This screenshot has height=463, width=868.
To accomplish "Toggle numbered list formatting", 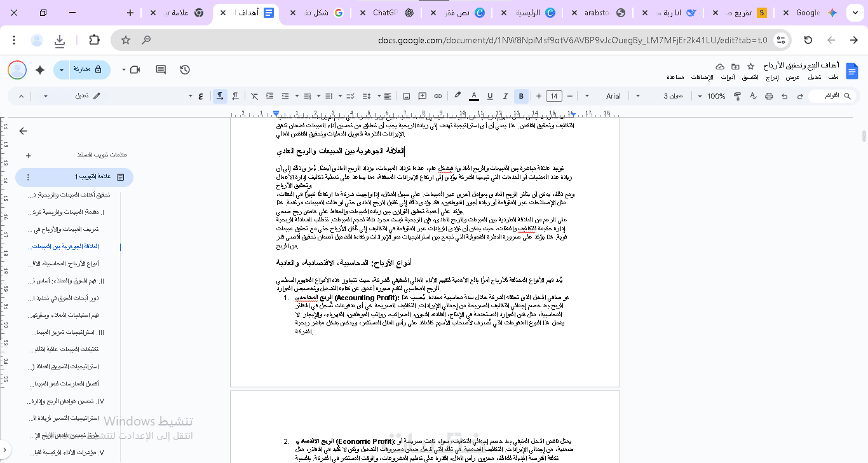I will [308, 96].
